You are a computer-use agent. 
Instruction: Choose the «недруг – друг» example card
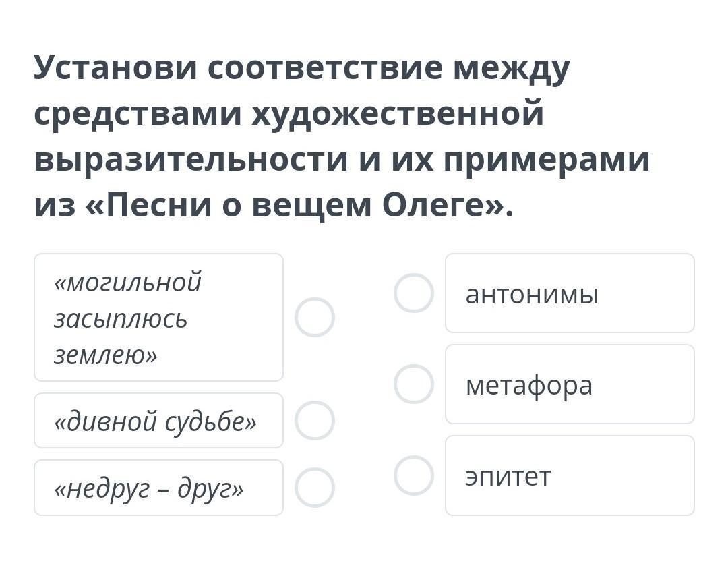click(x=158, y=488)
